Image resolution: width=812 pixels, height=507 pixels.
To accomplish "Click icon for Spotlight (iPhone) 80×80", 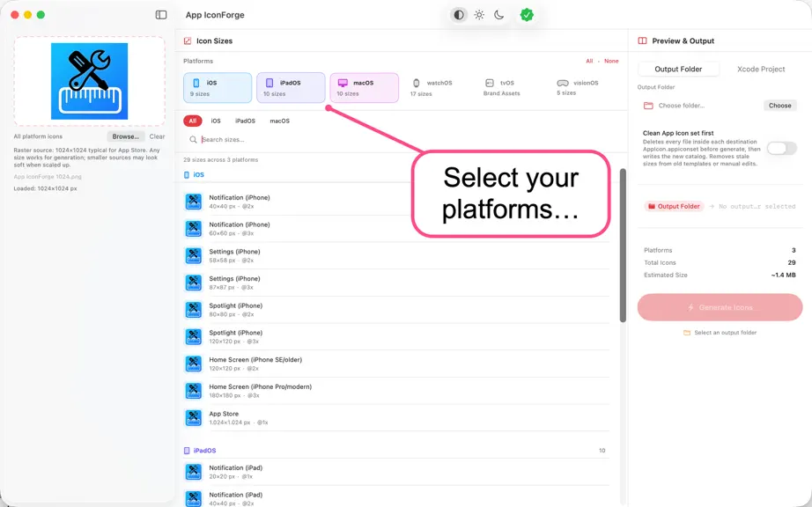I will click(194, 310).
